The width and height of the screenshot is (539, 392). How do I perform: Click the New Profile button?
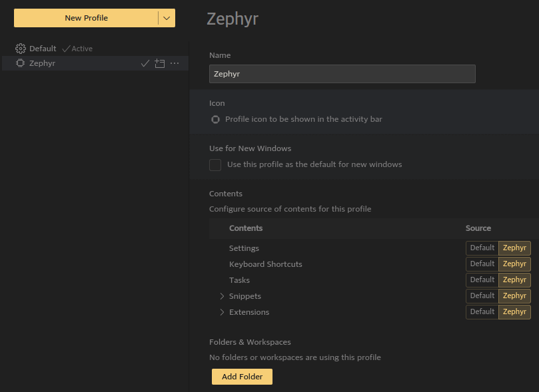pyautogui.click(x=86, y=18)
